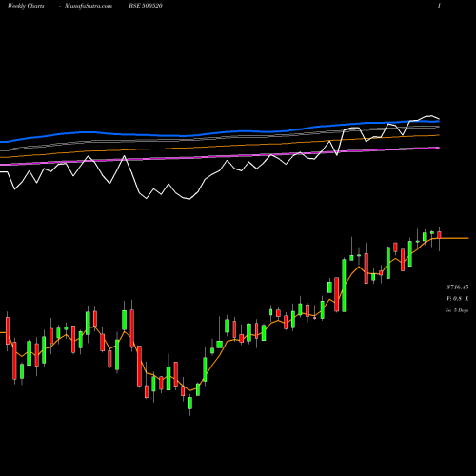Screen dimensions: 476x476
Task: Click the price value 3716.45
Action: (x=457, y=288)
